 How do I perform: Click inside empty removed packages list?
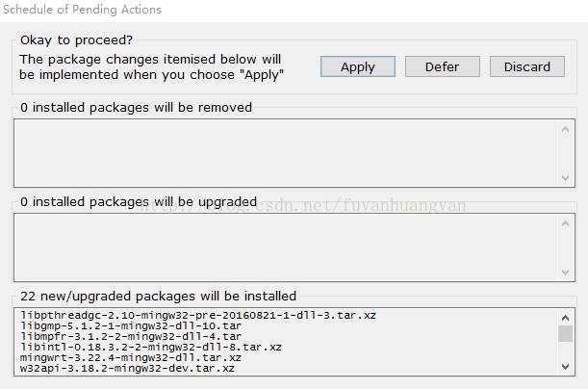[x=286, y=153]
